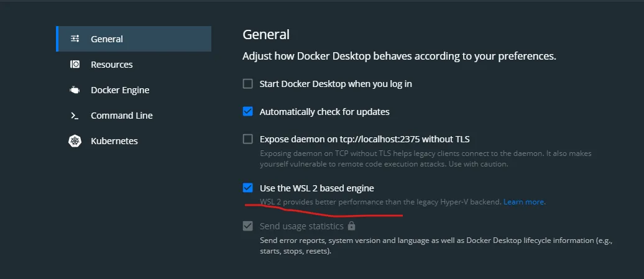Screen dimensions: 644x279
Task: Open the Kubernetes settings label
Action: (114, 141)
